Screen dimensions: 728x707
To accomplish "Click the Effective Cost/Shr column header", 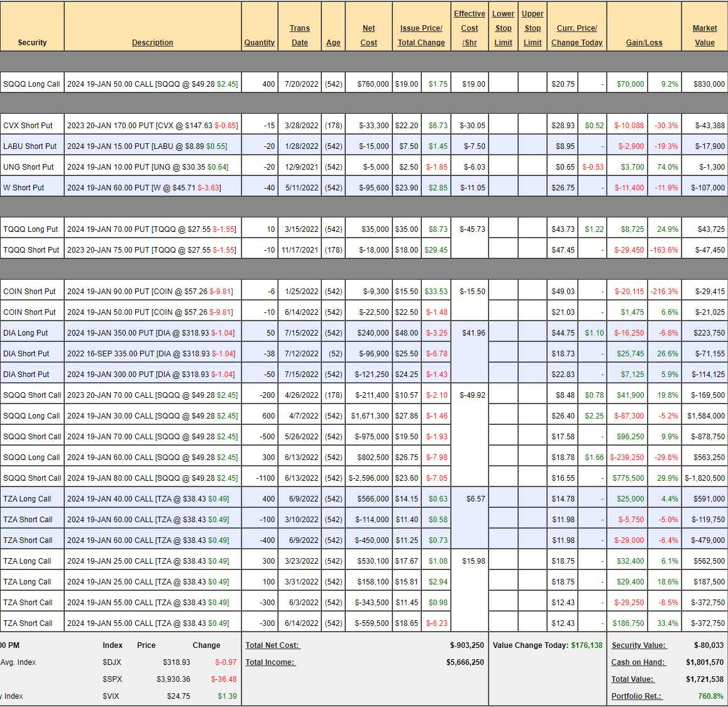I will [x=469, y=28].
